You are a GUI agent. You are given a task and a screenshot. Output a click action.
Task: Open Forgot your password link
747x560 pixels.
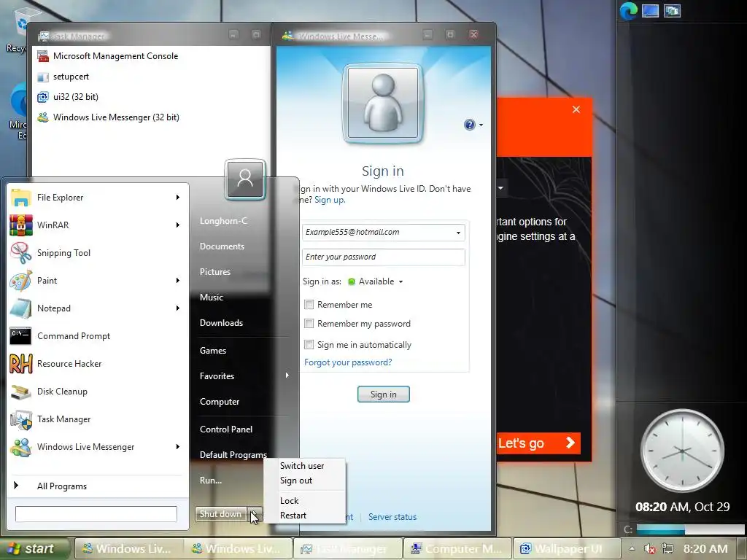(348, 362)
